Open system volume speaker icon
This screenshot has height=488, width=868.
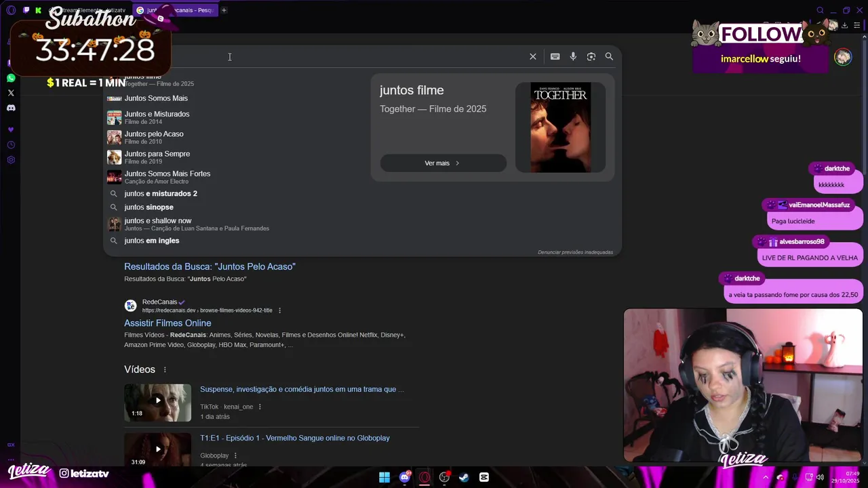tap(821, 477)
